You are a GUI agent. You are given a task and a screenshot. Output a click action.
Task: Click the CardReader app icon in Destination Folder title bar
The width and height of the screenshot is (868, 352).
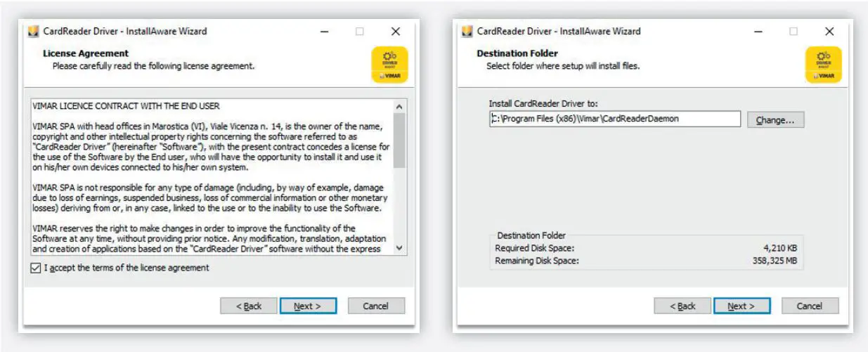[x=467, y=31]
